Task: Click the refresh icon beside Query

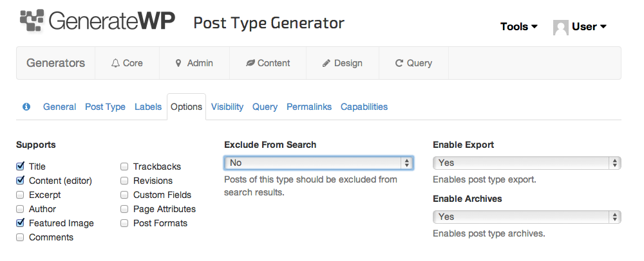Action: 399,63
